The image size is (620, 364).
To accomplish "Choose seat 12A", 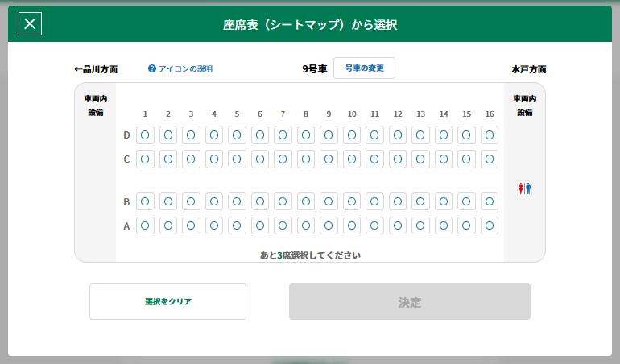I will click(398, 225).
